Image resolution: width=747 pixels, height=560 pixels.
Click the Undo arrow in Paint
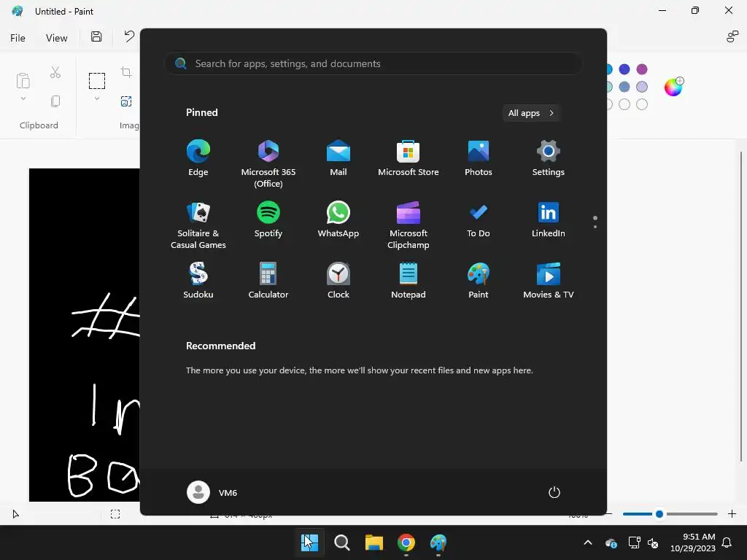click(x=129, y=36)
